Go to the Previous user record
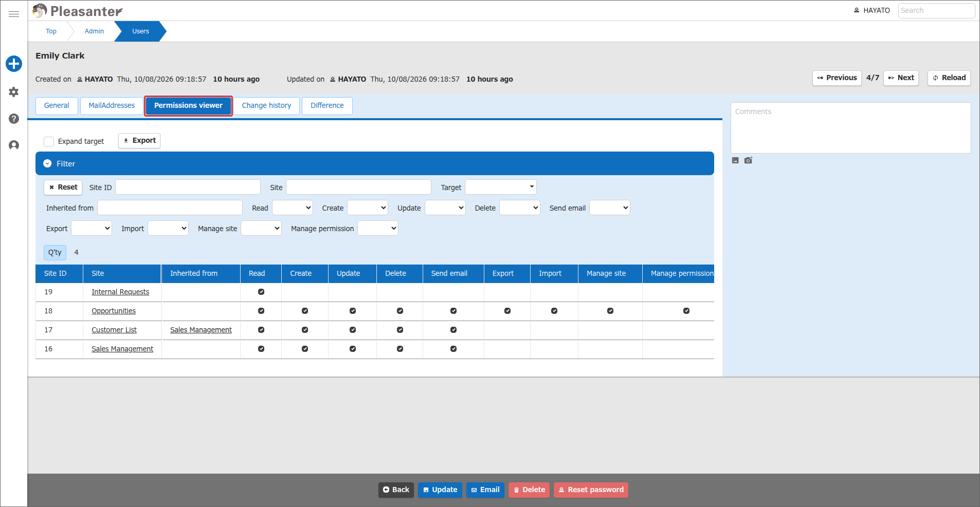Image resolution: width=980 pixels, height=507 pixels. [837, 78]
